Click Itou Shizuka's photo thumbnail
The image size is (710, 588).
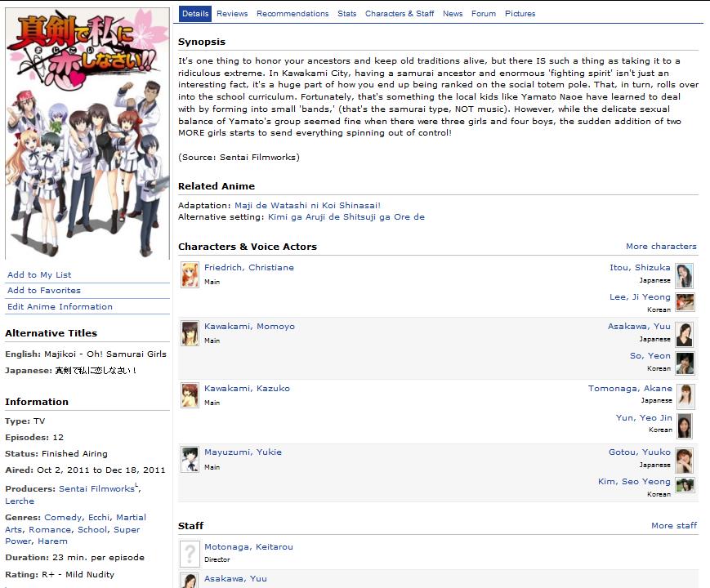[x=684, y=276]
